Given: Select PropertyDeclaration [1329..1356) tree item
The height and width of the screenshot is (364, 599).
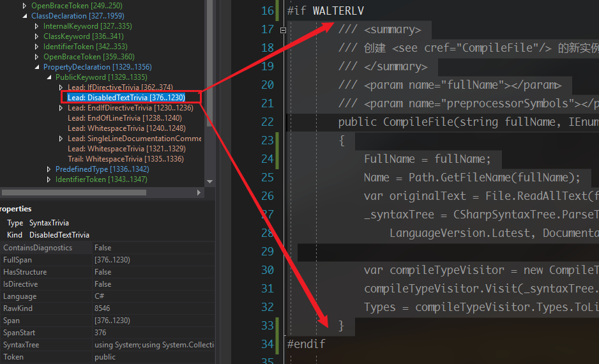Looking at the screenshot, I should pos(98,67).
